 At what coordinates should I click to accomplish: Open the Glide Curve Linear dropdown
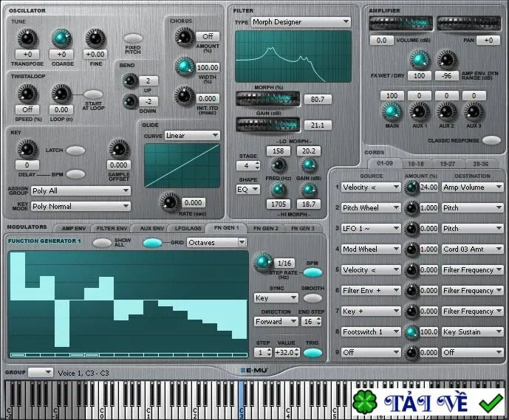[192, 136]
